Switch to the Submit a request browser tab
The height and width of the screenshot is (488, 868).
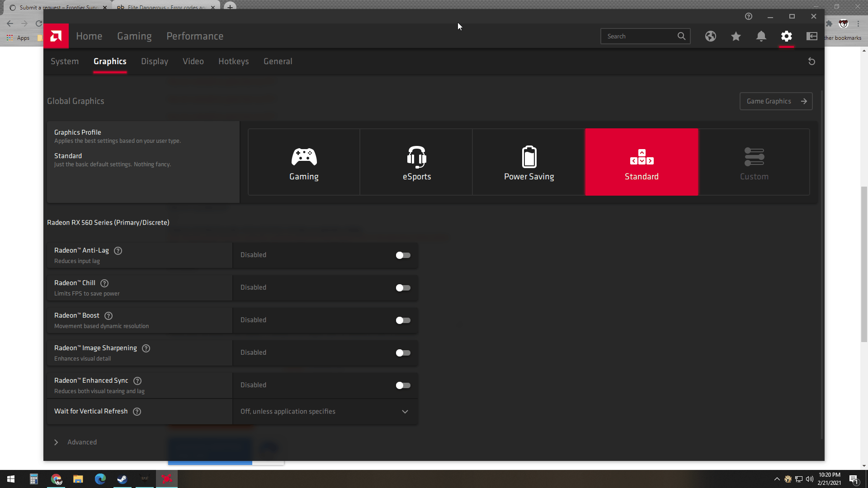tap(58, 7)
